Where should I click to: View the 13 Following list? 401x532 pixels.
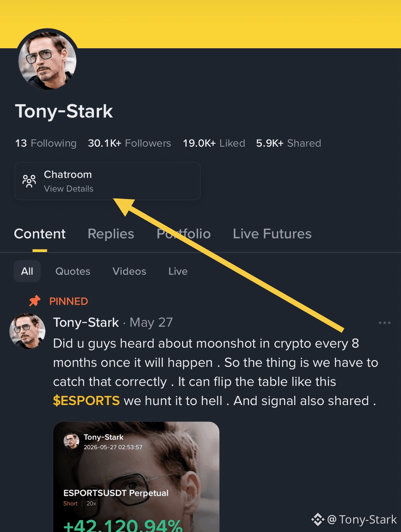pyautogui.click(x=46, y=143)
